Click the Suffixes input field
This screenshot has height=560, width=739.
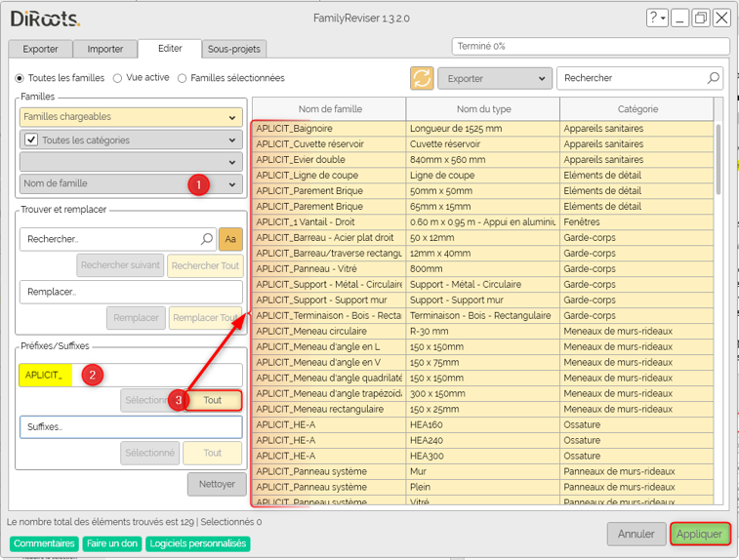130,427
